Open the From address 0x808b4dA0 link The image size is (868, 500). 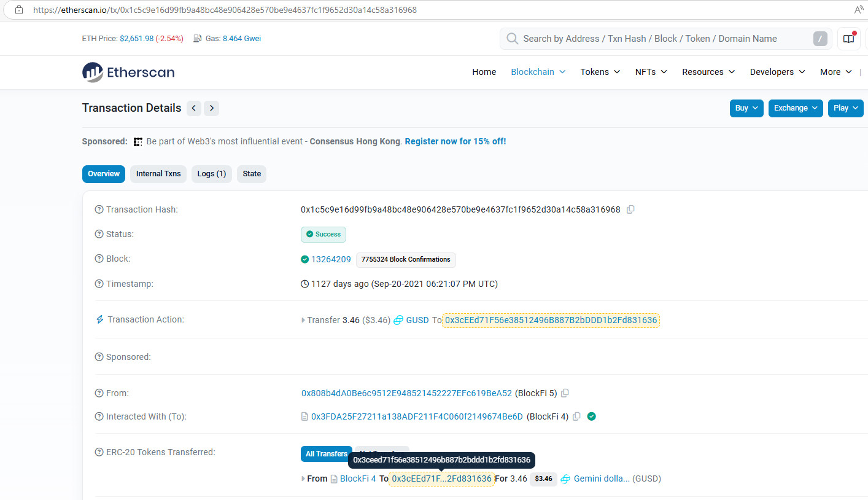(406, 393)
